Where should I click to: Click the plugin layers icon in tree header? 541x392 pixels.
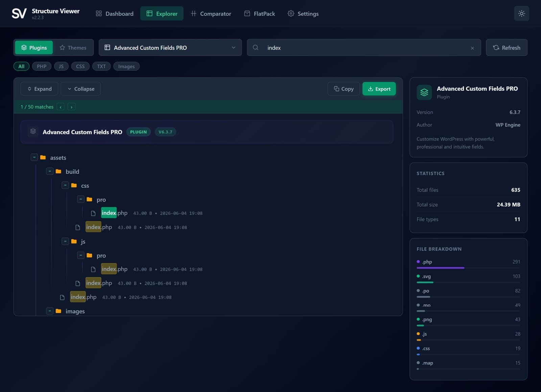point(33,131)
